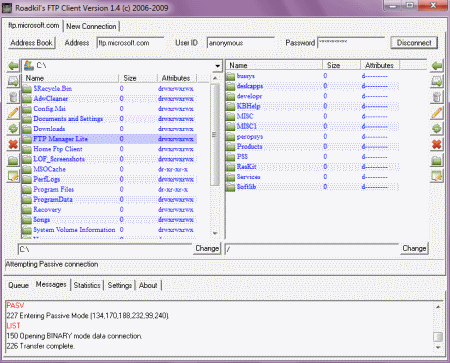This screenshot has height=363, width=450.
Task: Click the remote notepad edit icon
Action: (437, 176)
